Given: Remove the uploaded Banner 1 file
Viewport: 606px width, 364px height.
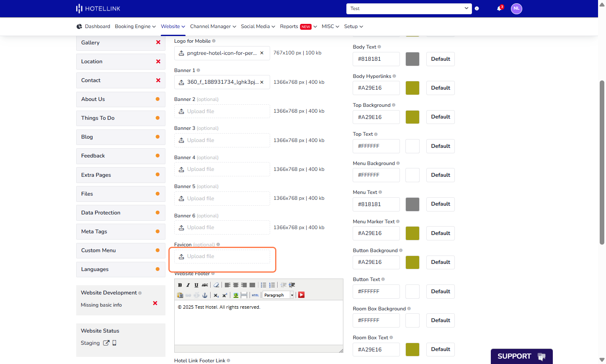Looking at the screenshot, I should point(262,82).
